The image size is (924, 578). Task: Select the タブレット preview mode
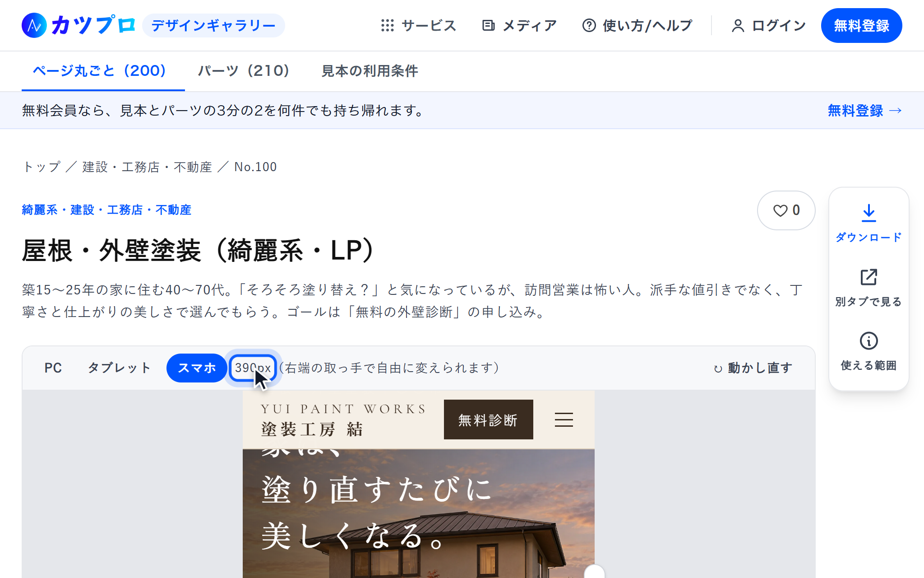(120, 368)
